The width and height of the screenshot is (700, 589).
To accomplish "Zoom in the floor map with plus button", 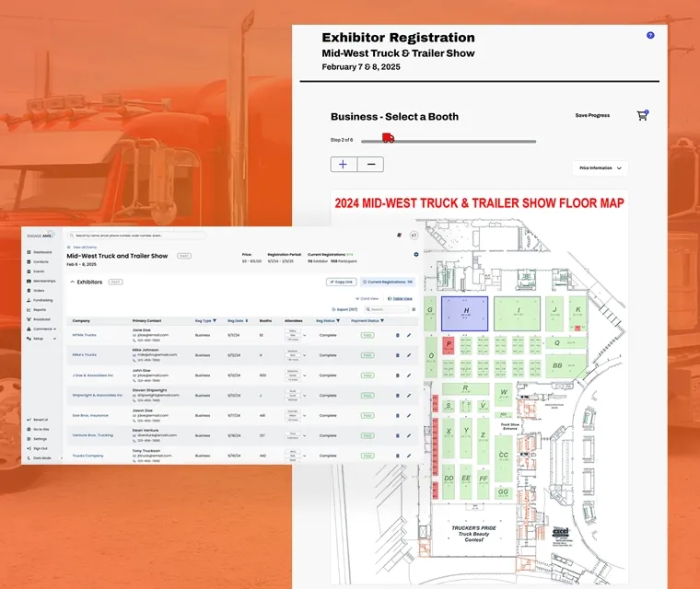I will (x=344, y=164).
